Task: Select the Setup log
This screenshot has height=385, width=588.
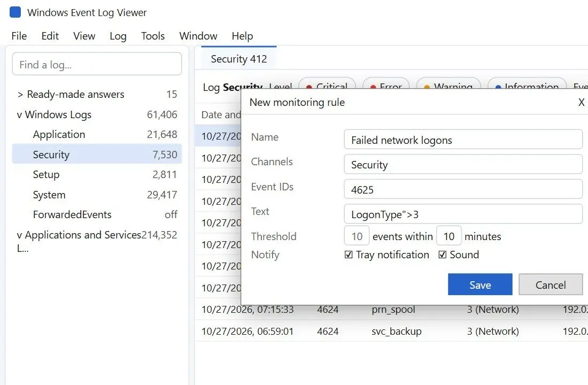Action: (97, 174)
